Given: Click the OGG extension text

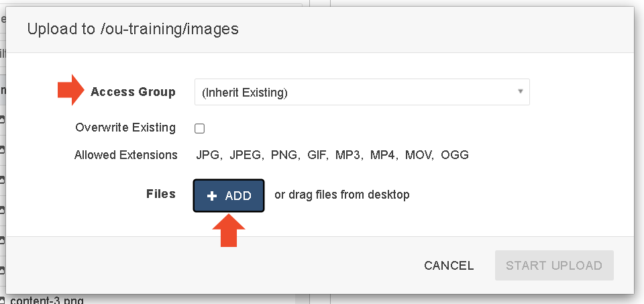Looking at the screenshot, I should [455, 155].
